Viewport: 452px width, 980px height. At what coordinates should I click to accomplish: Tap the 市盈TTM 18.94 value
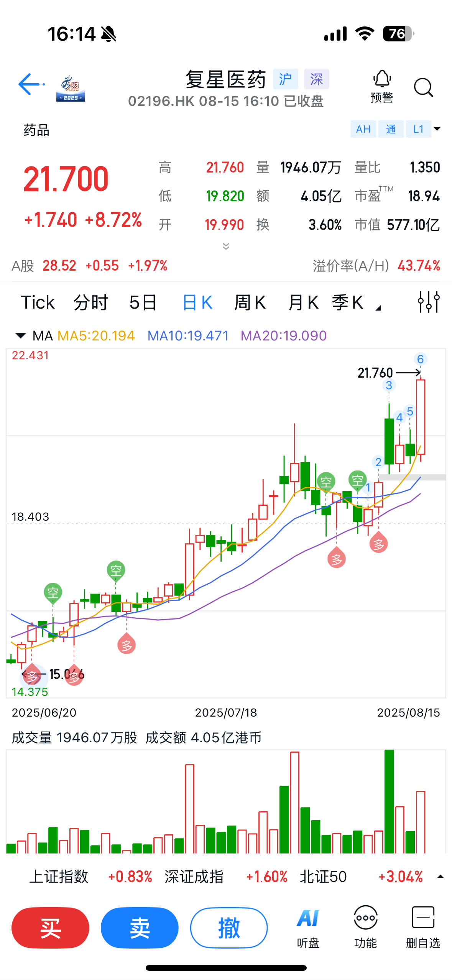397,196
